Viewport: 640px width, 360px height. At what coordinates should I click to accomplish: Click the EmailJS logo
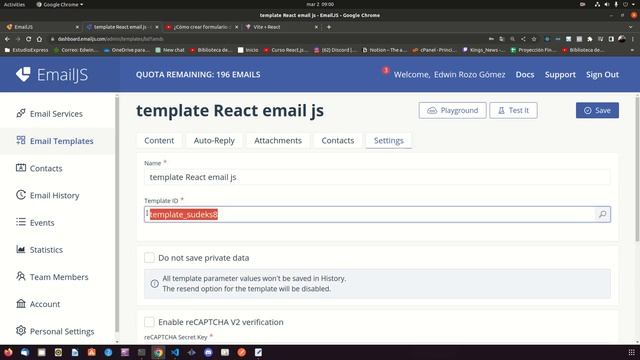click(x=52, y=75)
